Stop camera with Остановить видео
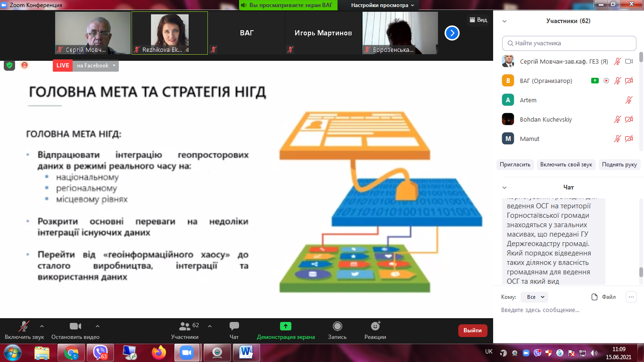 pos(75,330)
